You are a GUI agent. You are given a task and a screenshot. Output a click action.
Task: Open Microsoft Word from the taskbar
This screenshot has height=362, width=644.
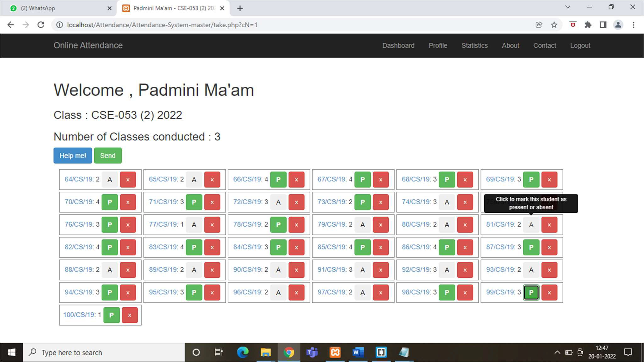point(358,352)
